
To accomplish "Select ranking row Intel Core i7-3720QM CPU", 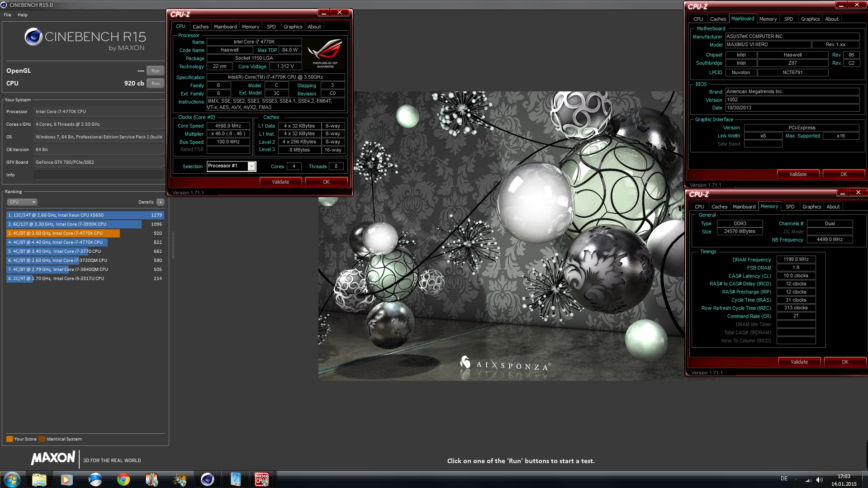I will pyautogui.click(x=85, y=261).
